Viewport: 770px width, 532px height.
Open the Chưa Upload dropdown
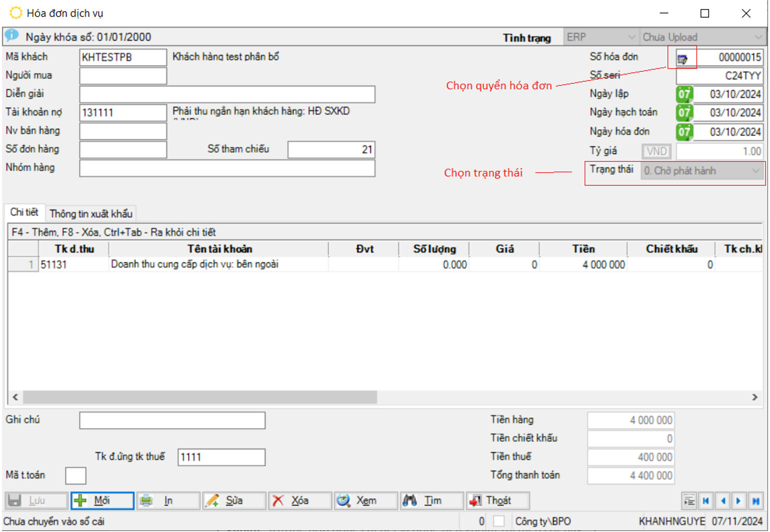(x=757, y=37)
